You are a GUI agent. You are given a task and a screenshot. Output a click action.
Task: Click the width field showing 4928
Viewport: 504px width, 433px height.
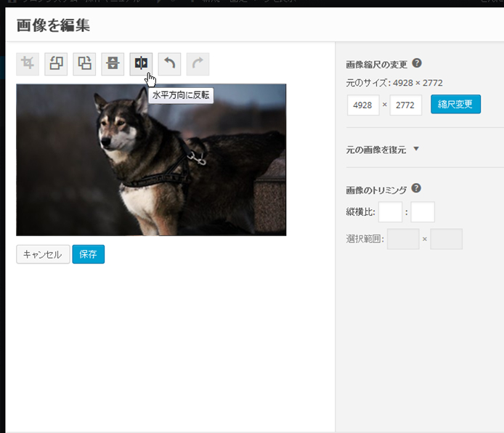363,105
